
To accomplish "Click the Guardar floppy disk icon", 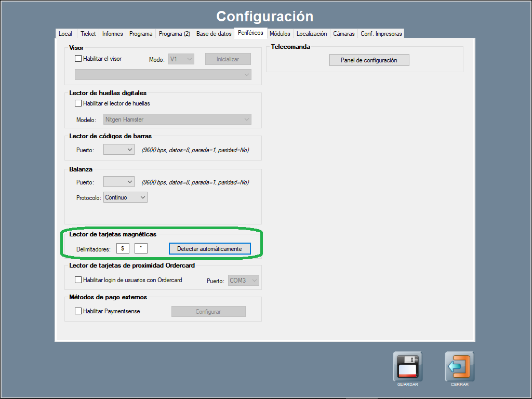I will 407,366.
